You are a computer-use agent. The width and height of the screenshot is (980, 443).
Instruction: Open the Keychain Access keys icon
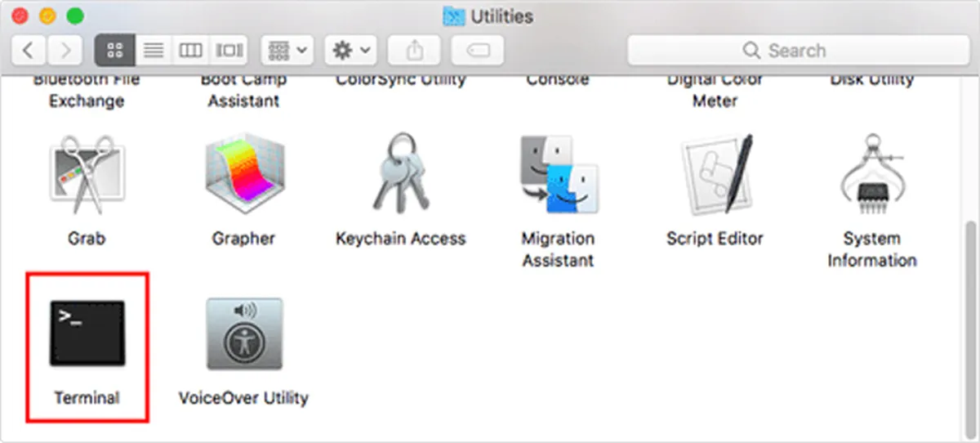point(400,174)
